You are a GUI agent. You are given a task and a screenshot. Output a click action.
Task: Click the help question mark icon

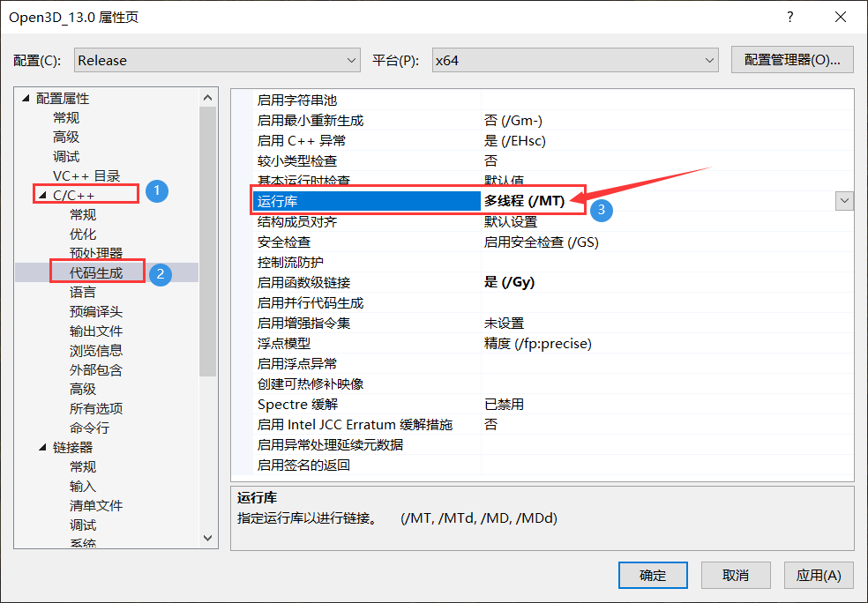click(789, 17)
